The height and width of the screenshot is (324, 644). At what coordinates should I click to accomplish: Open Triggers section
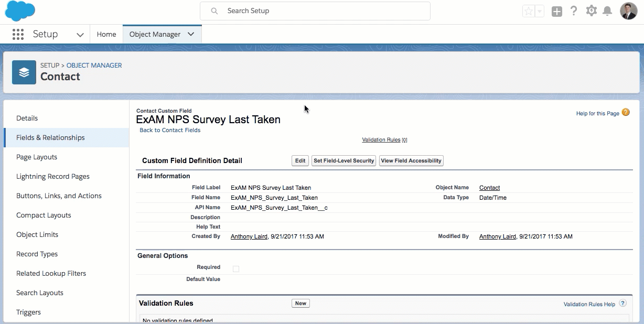(x=66, y=312)
